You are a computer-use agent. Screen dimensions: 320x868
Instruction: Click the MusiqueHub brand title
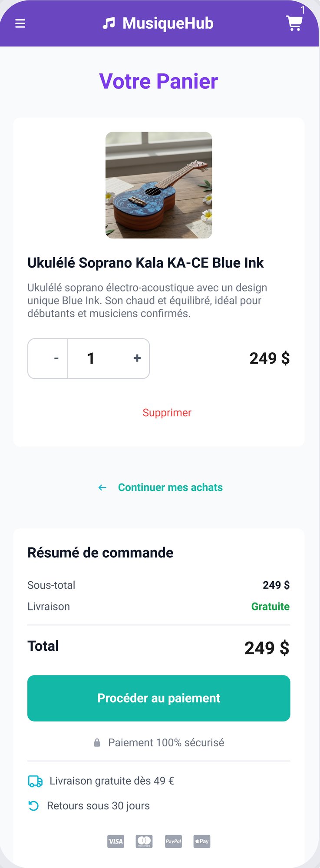tap(168, 23)
